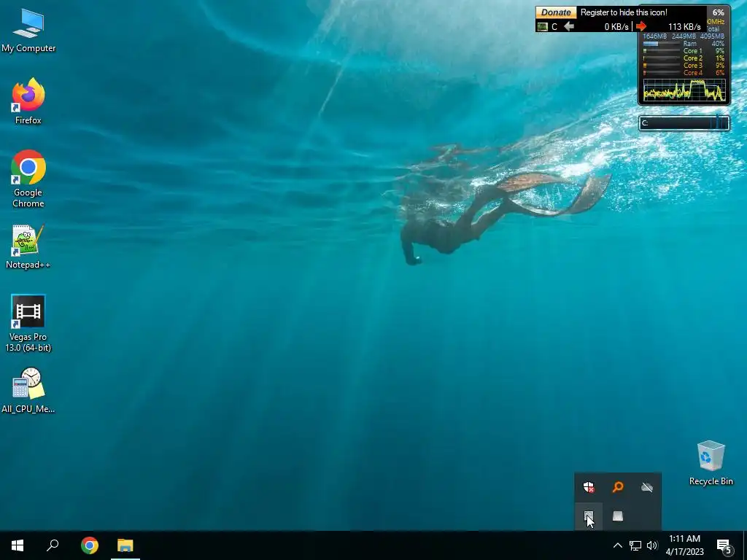Viewport: 747px width, 560px height.
Task: Click the gray left download arrow
Action: (569, 26)
